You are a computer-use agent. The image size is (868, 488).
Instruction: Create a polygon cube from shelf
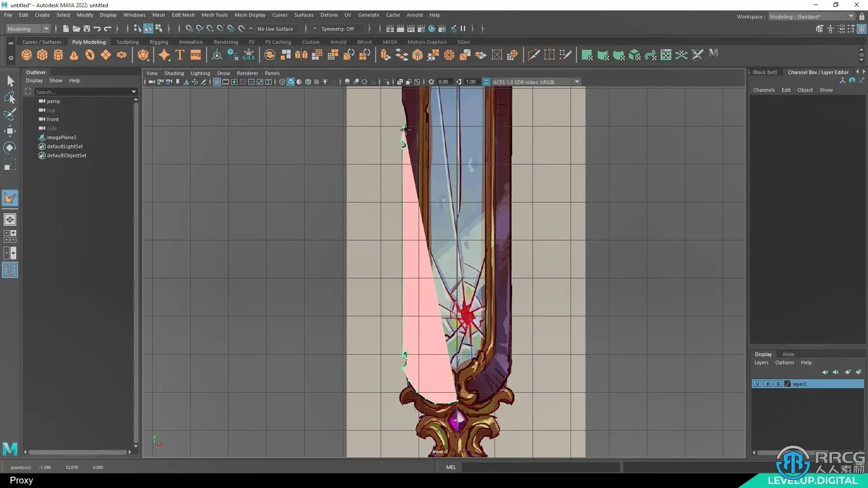42,55
